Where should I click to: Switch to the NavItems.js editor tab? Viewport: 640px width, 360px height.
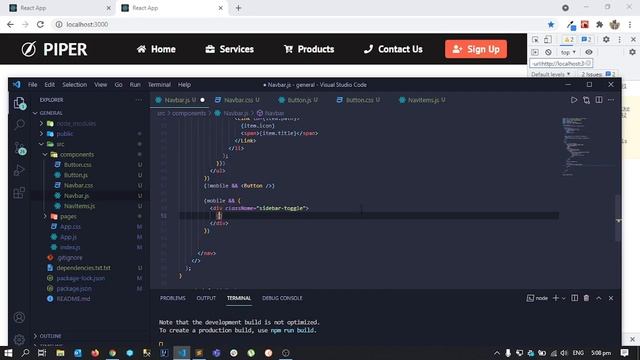pos(422,100)
